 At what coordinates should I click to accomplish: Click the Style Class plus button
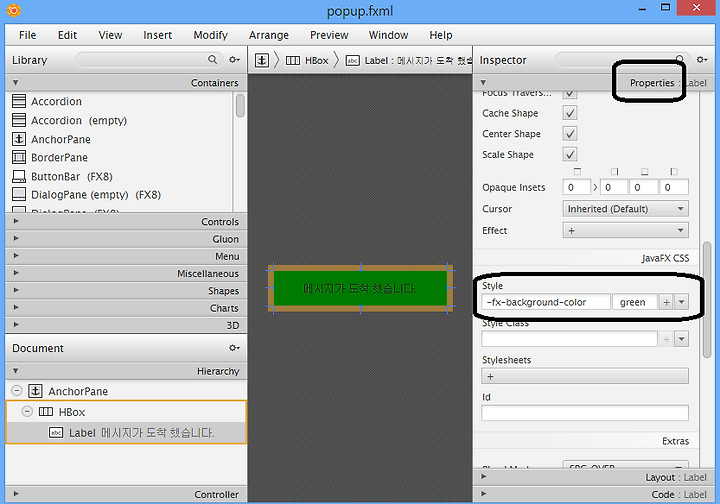pos(666,339)
